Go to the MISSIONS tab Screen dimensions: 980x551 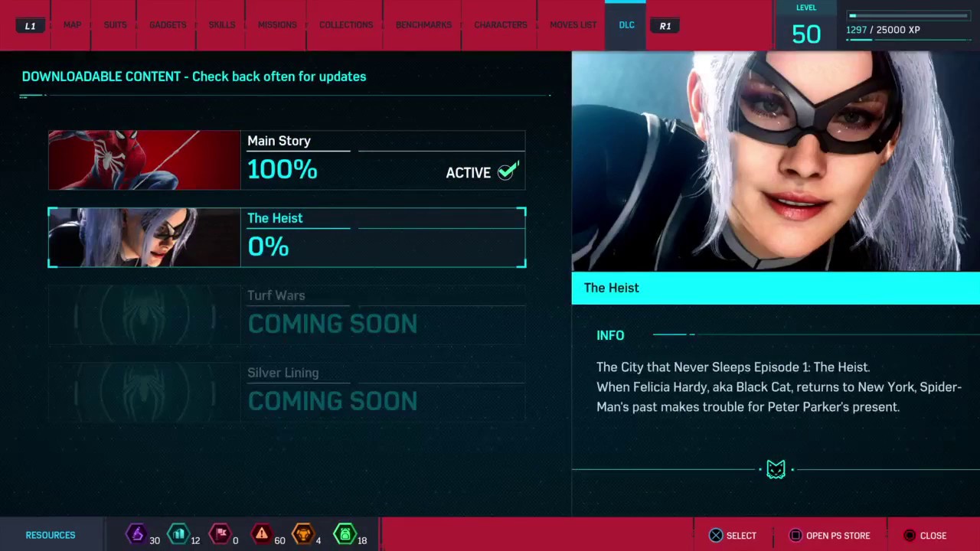click(x=277, y=25)
